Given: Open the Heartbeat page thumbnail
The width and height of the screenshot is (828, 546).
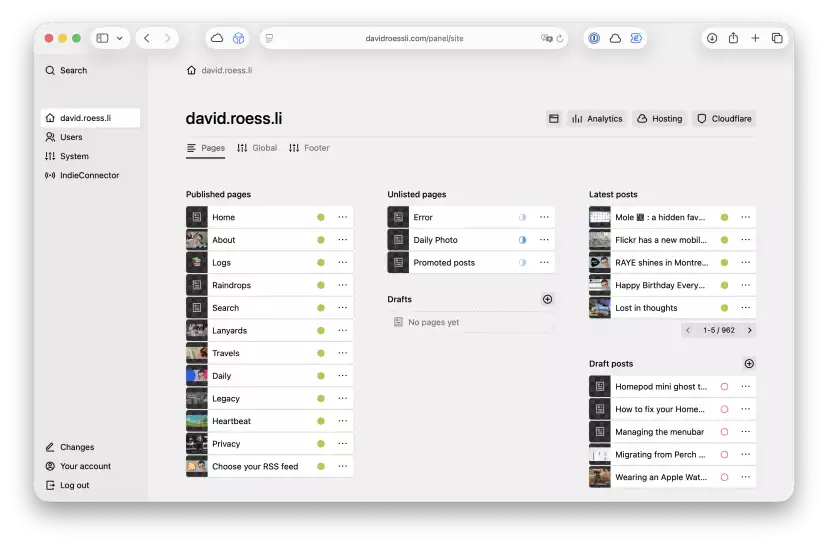Looking at the screenshot, I should point(196,421).
